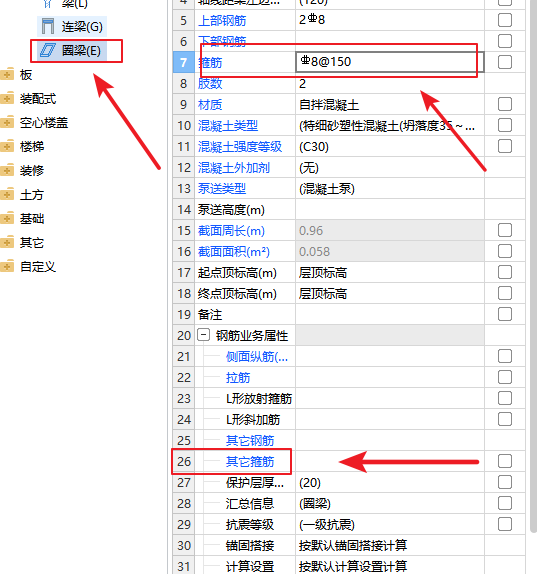
Task: Tick the checkbox for 抗震等级 row
Action: point(504,524)
